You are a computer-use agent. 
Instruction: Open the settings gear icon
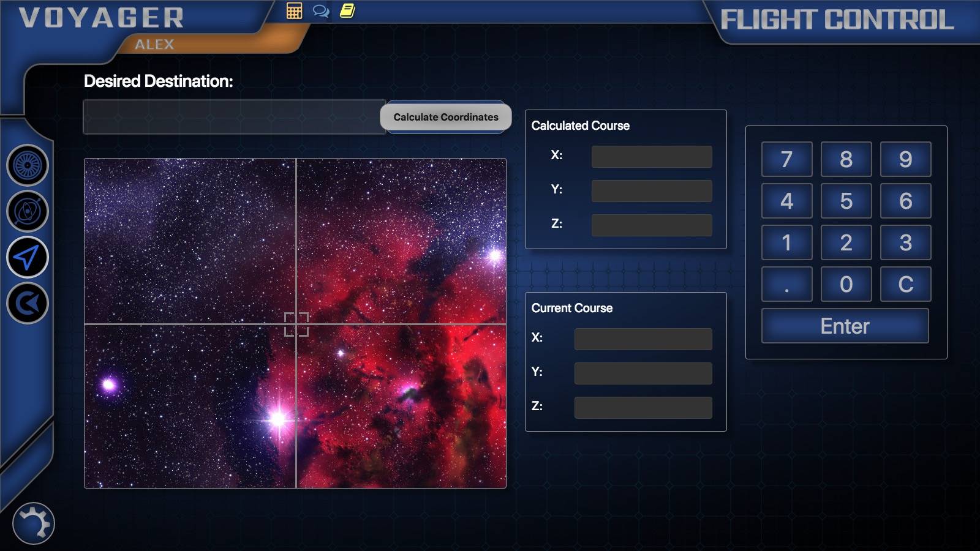point(33,523)
